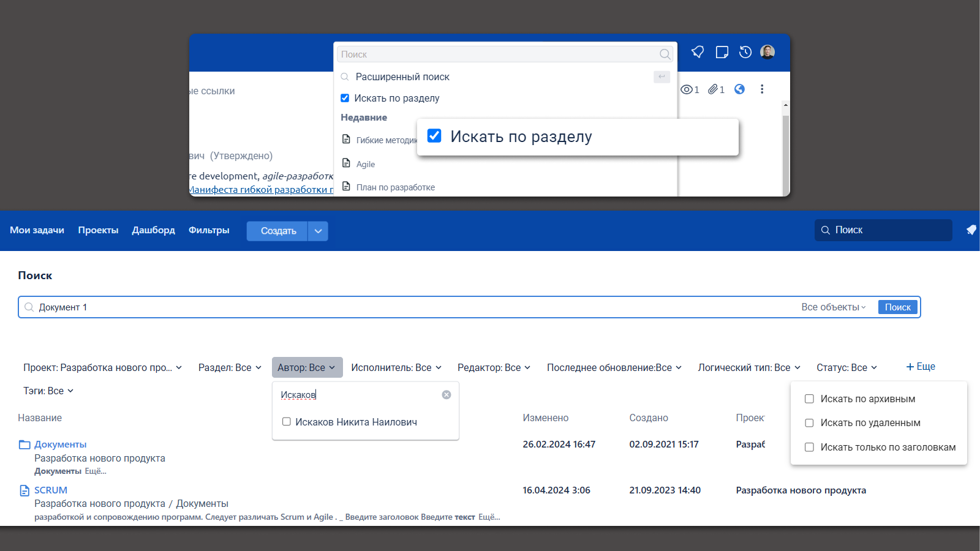
Task: Click the globe icon near attachments
Action: tap(740, 89)
